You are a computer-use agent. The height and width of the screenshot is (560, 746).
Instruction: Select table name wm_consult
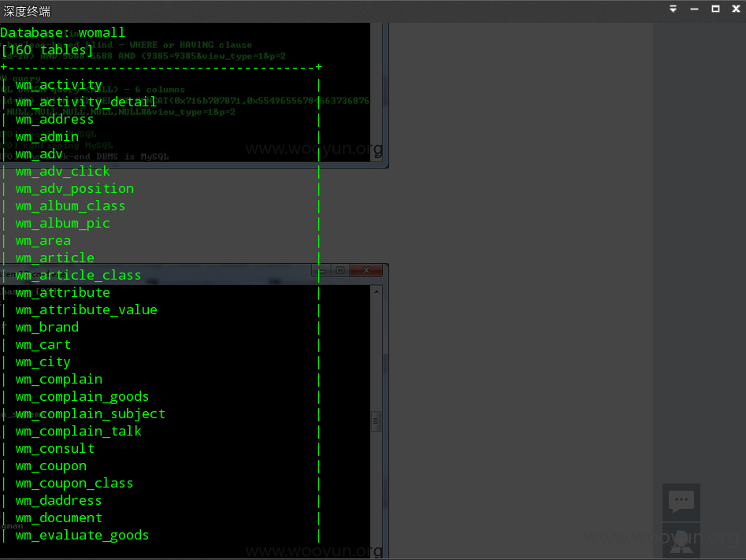(x=54, y=449)
